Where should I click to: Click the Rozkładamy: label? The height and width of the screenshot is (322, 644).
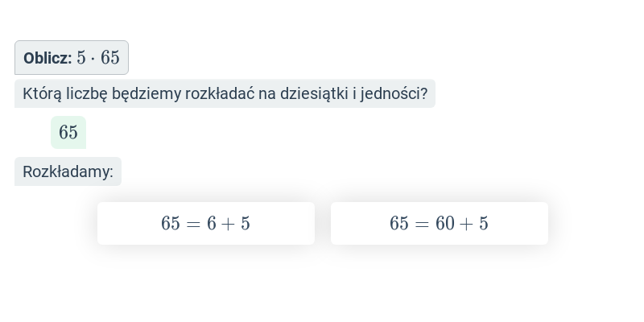point(68,171)
